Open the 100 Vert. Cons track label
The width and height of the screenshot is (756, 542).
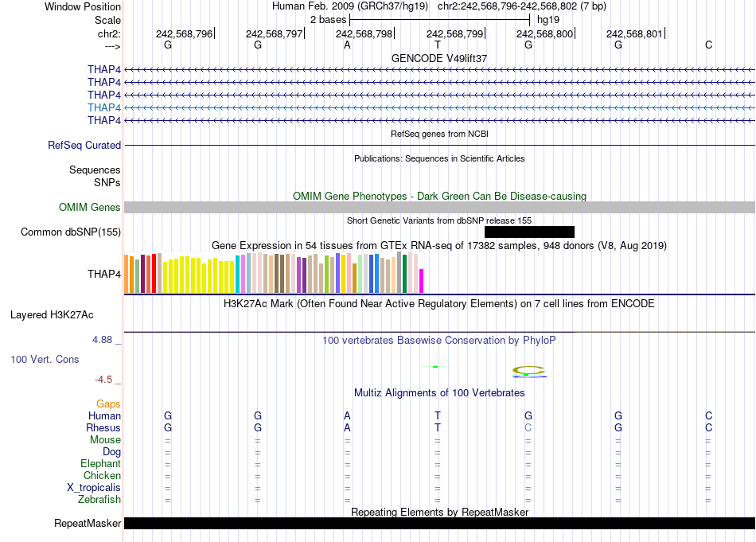pos(45,359)
